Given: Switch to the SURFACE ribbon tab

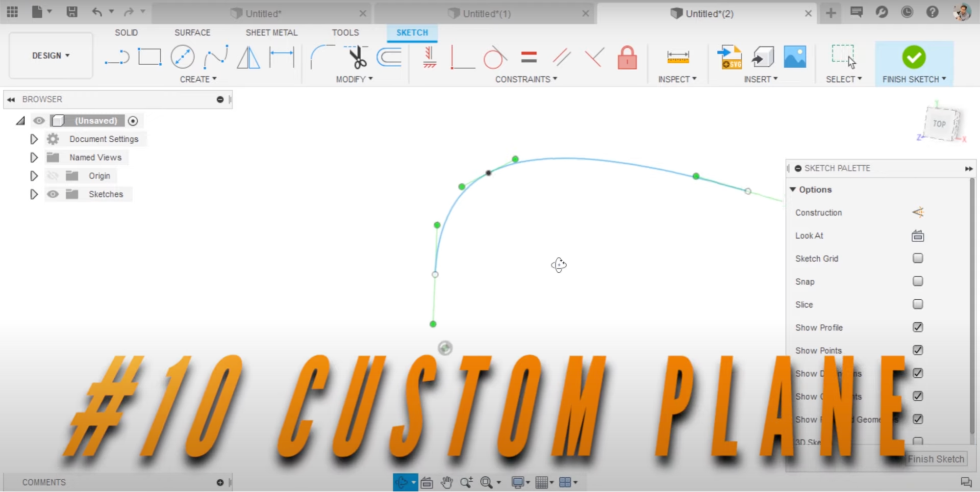Looking at the screenshot, I should 192,32.
